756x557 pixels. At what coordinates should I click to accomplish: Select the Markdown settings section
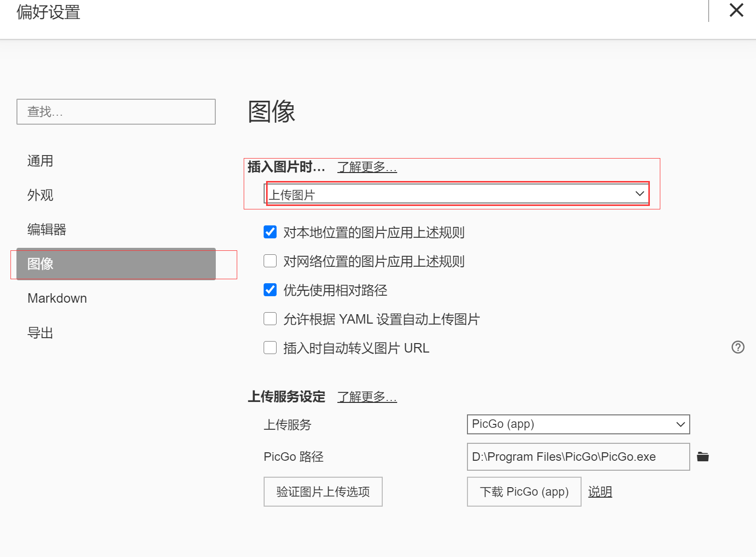click(57, 298)
